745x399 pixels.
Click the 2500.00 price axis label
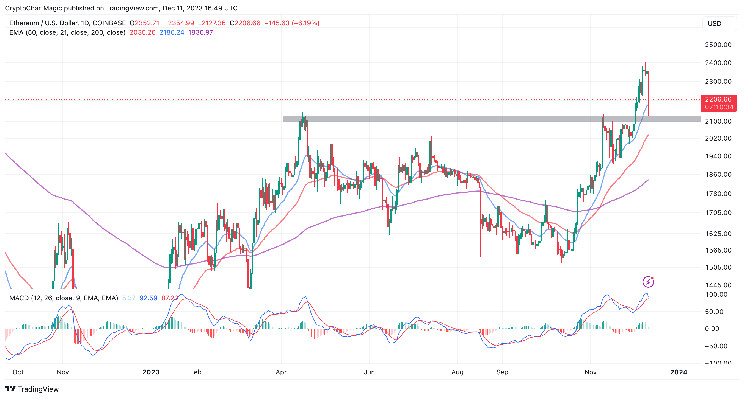click(x=718, y=44)
